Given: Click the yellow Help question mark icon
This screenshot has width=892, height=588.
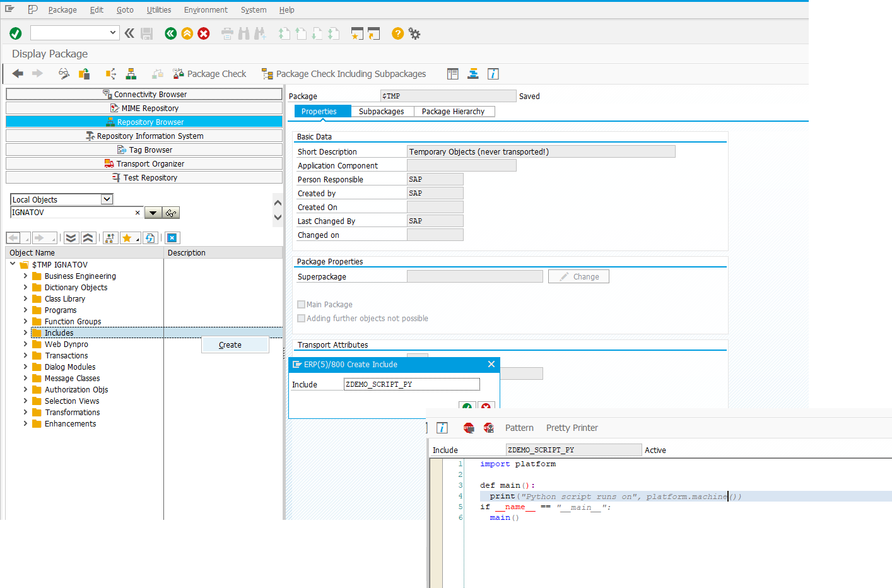Looking at the screenshot, I should coord(397,33).
